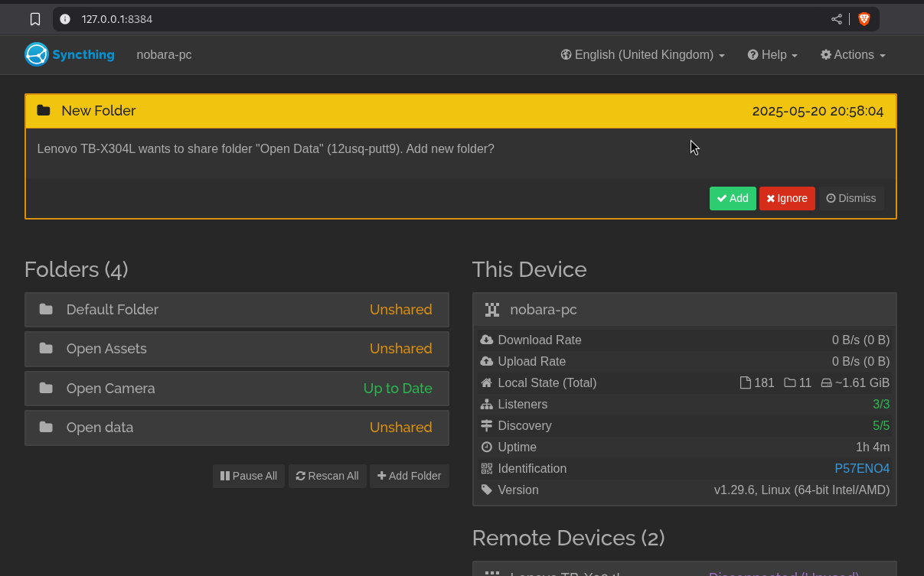Open the Brave Shields lion icon
Image resolution: width=924 pixels, height=576 pixels.
pyautogui.click(x=864, y=19)
